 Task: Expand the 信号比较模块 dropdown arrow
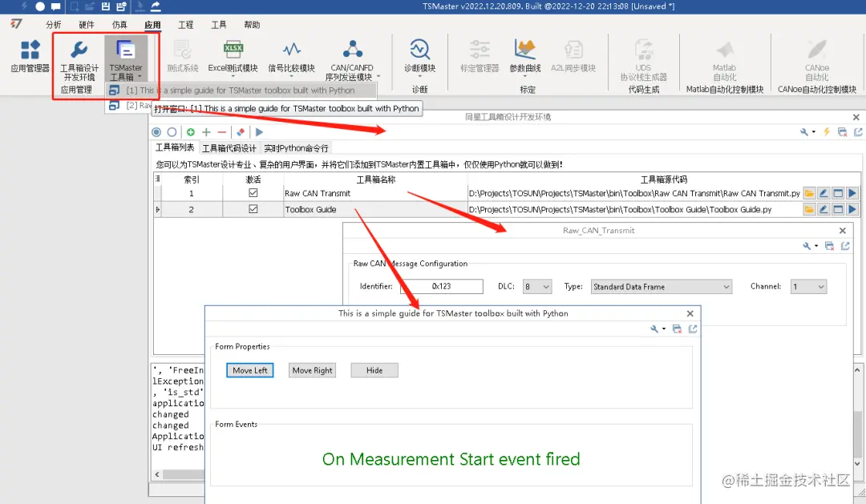pyautogui.click(x=291, y=75)
